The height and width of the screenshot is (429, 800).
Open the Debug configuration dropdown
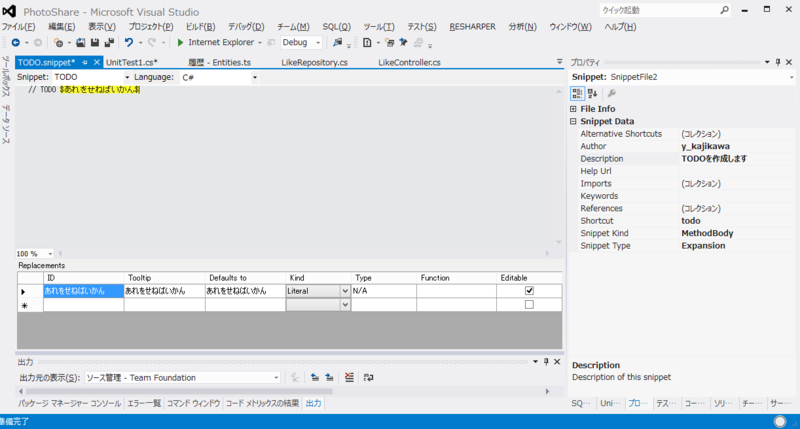coord(318,43)
